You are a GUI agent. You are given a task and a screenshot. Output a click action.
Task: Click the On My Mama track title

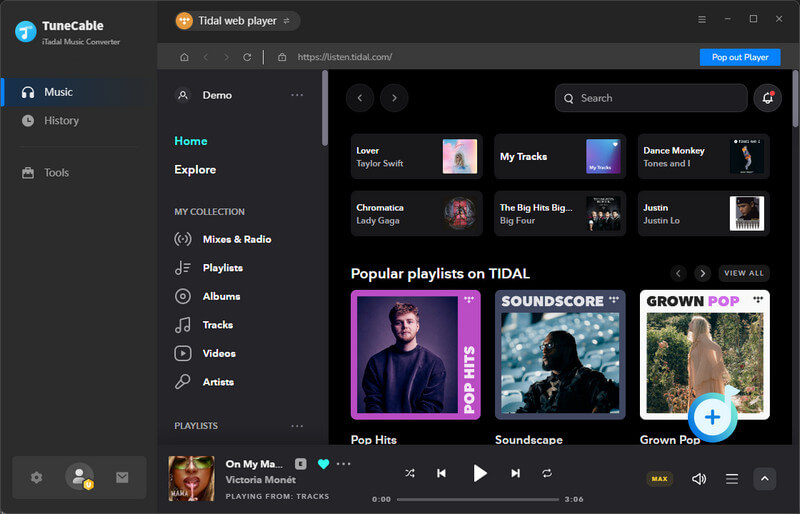pos(254,464)
